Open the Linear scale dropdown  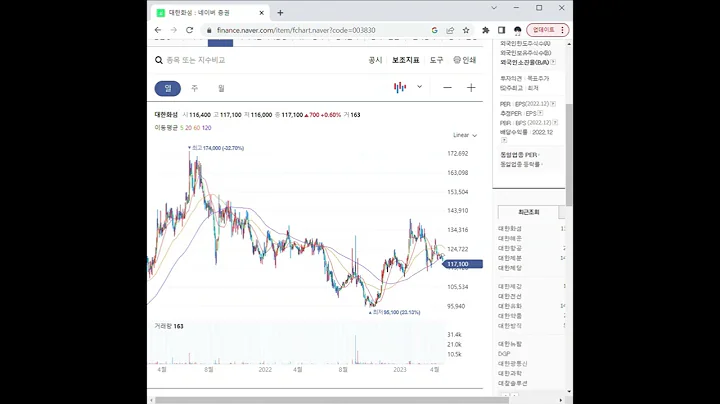(465, 135)
